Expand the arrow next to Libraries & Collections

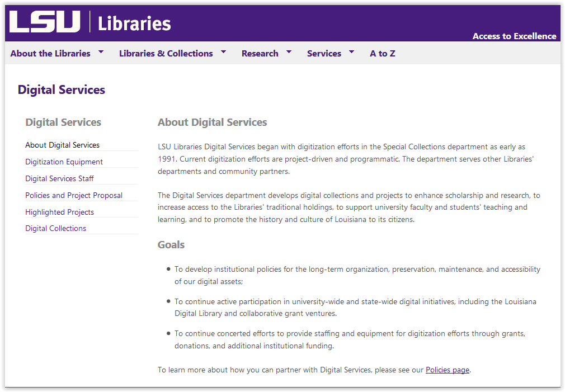[223, 52]
